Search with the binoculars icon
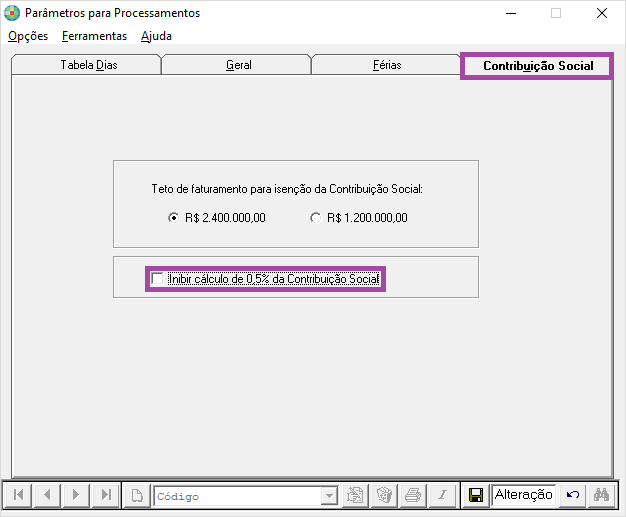Screen dimensions: 626x517 601,495
